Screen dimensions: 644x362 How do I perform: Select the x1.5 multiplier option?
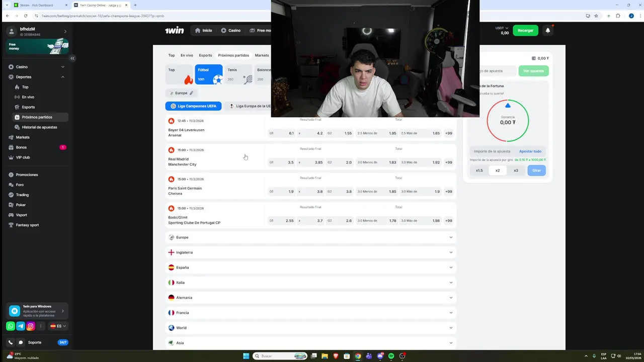tap(479, 170)
